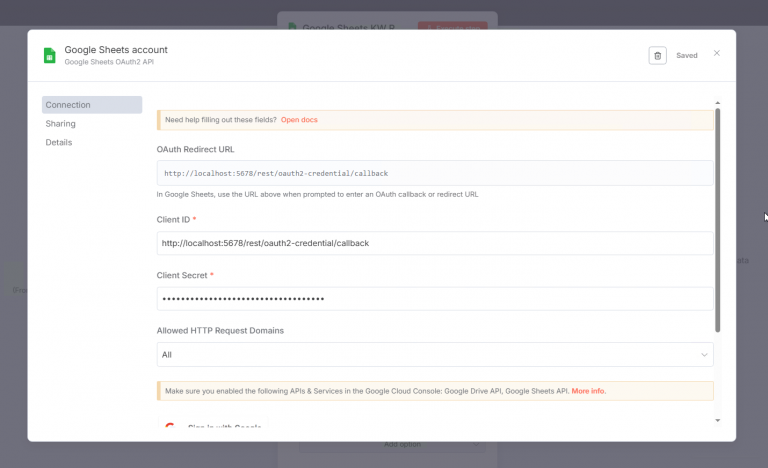
Task: Click the Execute step button behind dialog
Action: click(x=453, y=26)
